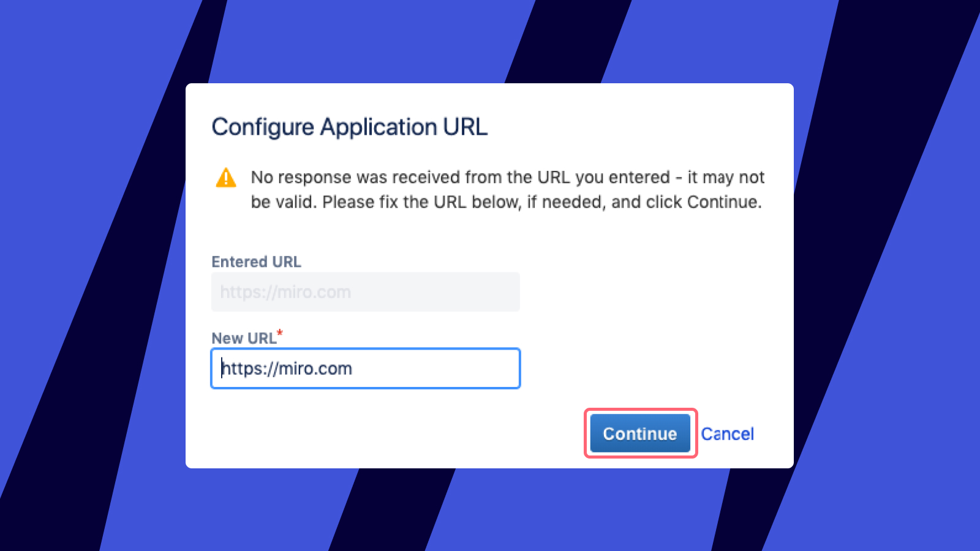
Task: Click the word "Continue" in the warning message
Action: tap(722, 202)
